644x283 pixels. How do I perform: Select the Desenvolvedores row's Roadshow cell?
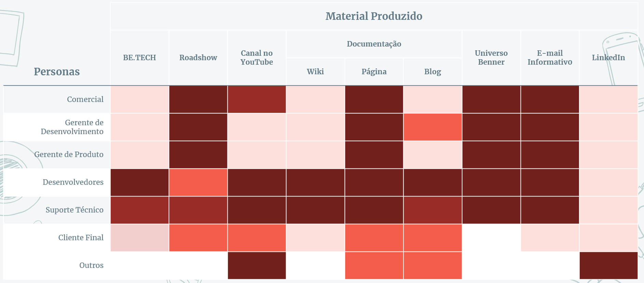tap(198, 182)
